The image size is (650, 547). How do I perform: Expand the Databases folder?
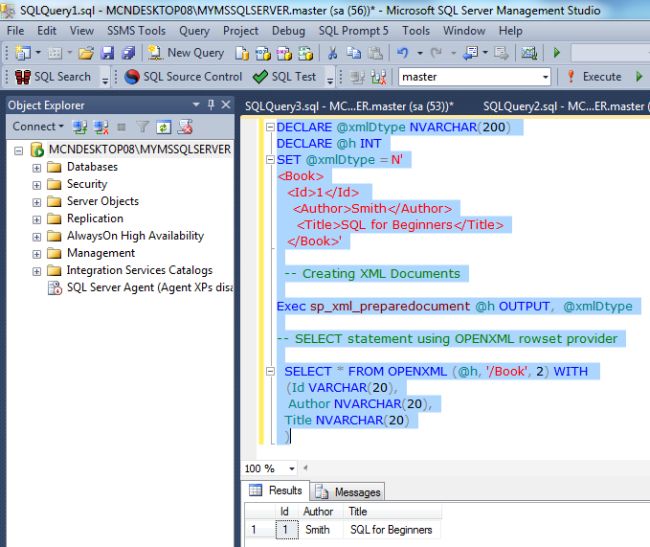click(36, 168)
